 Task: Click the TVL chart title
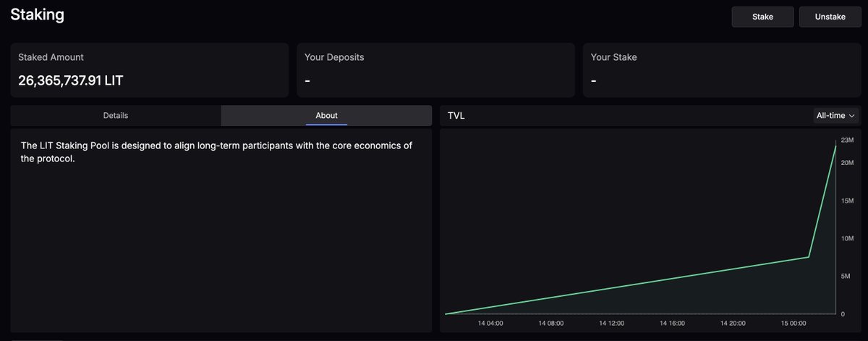coord(456,116)
